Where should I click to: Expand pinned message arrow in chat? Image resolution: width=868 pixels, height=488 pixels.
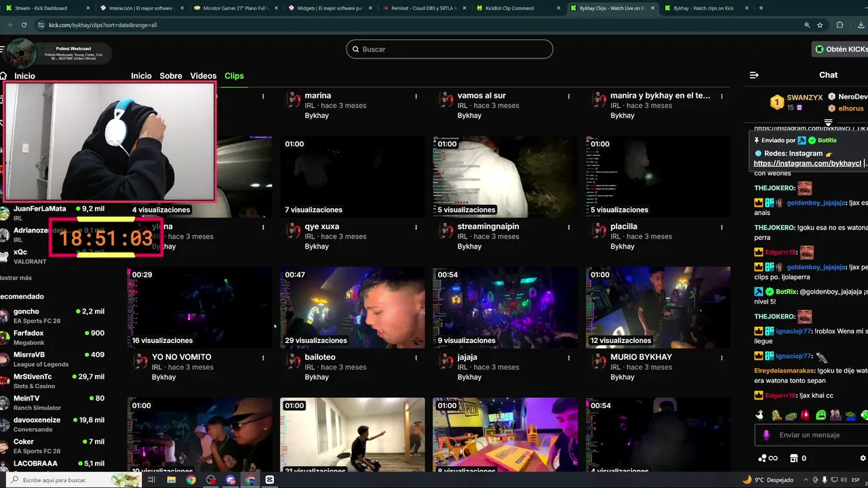tap(828, 123)
